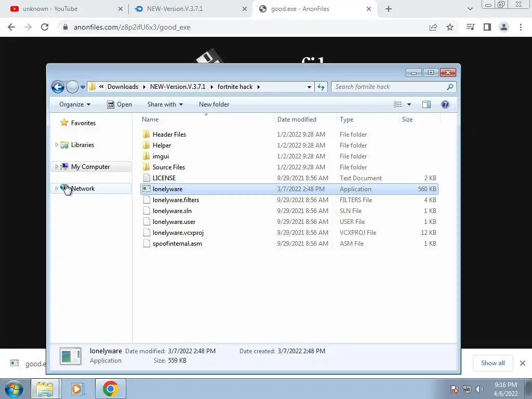The image size is (532, 399).
Task: Click NEW-Version.V.3.7.1 breadcrumb segment
Action: coord(178,87)
